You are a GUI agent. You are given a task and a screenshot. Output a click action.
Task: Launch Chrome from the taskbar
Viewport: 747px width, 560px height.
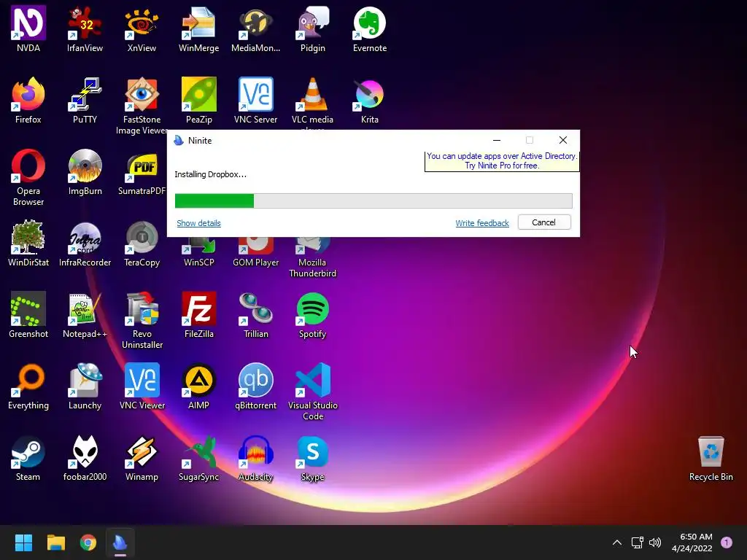tap(88, 542)
